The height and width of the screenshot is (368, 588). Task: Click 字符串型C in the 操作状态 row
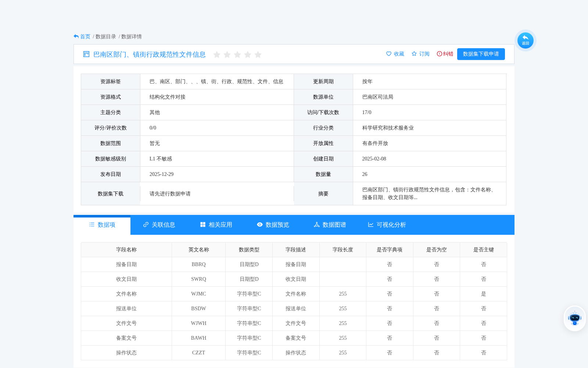pos(249,353)
